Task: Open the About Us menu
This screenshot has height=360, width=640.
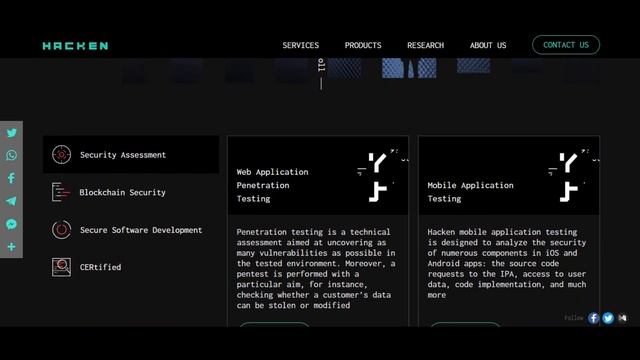Action: [488, 45]
